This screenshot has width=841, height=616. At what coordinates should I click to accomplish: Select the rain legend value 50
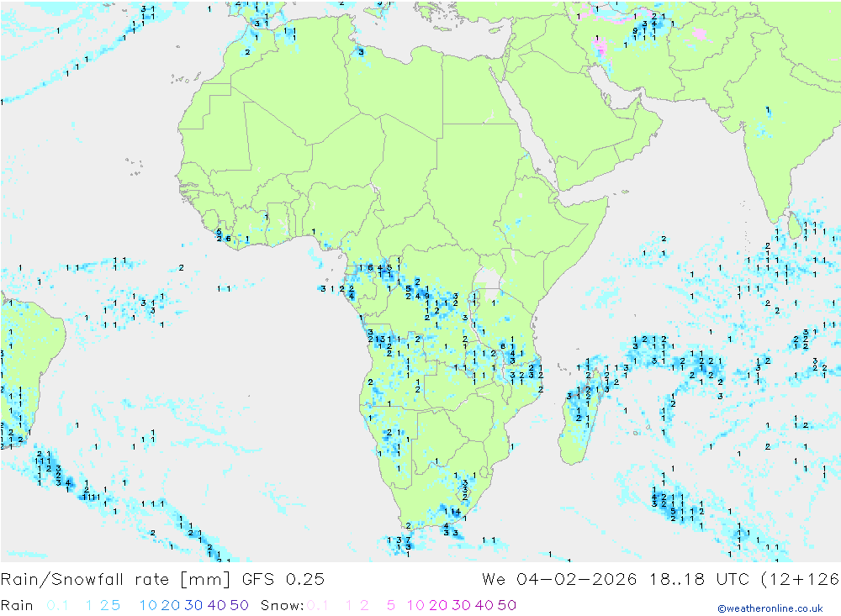tap(239, 605)
